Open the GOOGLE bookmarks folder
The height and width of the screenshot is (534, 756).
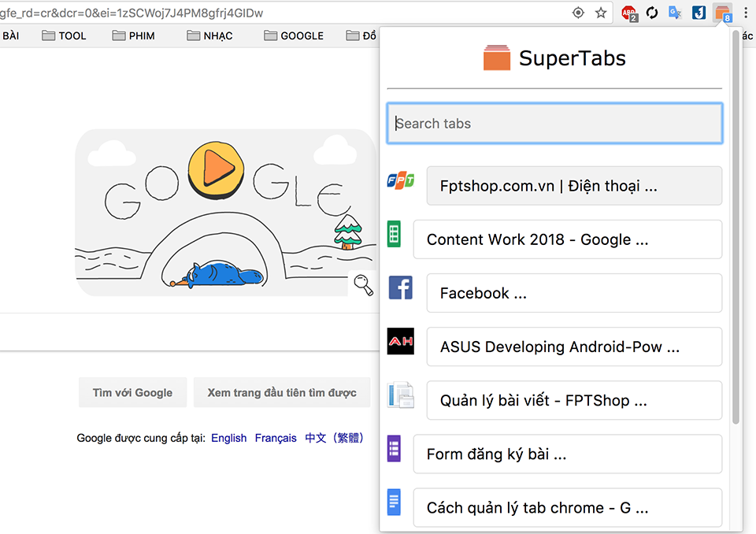pyautogui.click(x=294, y=35)
